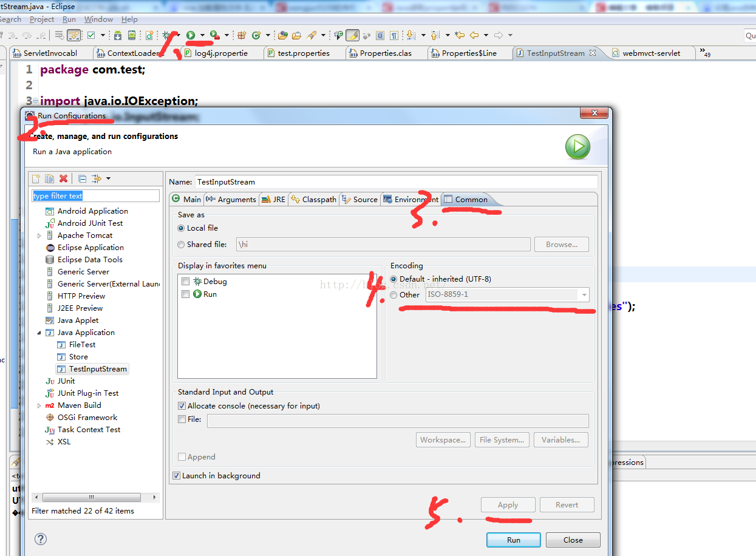Click the Search flashlight toolbar icon
Screen dimensions: 756x556
pyautogui.click(x=312, y=35)
